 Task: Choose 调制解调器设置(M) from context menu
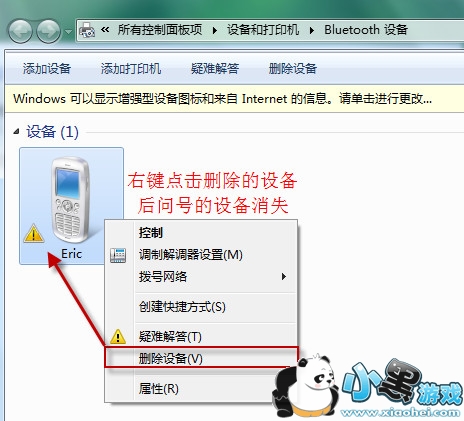(191, 255)
